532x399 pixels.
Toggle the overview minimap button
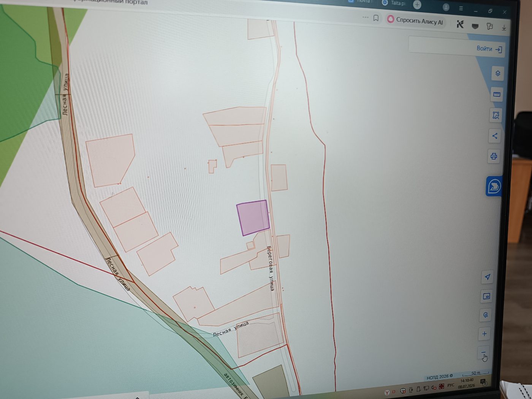click(486, 296)
